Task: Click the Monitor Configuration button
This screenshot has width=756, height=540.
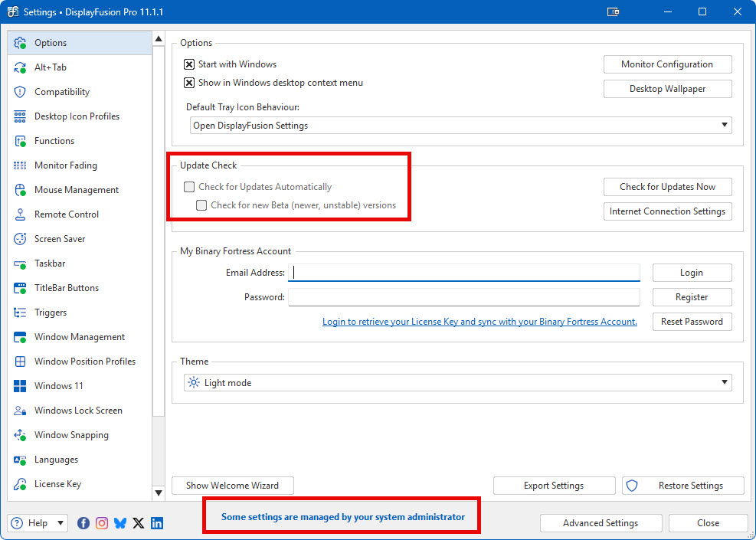Action: point(667,64)
